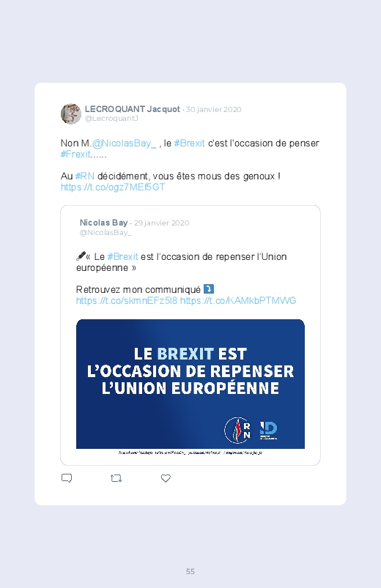Open the #Brexit hashtag in main tweet
Viewport: 381px width, 588px height.
click(189, 144)
